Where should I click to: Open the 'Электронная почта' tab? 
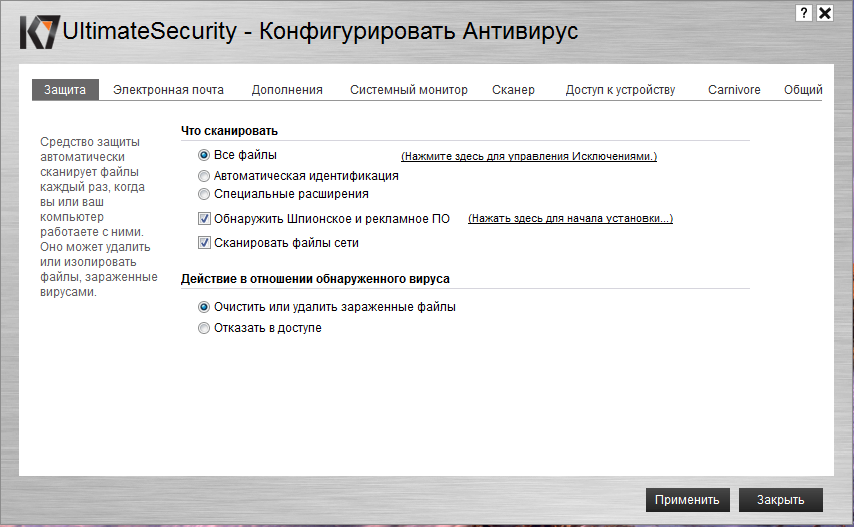click(168, 90)
